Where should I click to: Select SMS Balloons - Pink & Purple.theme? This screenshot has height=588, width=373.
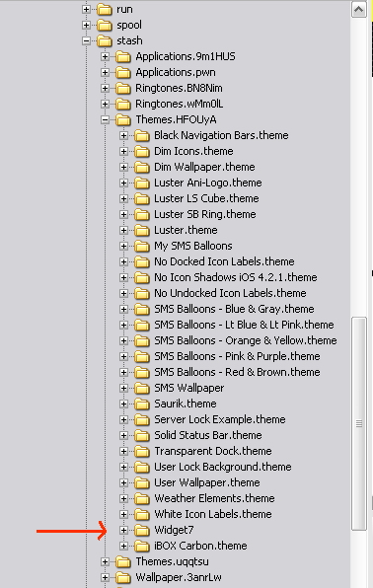[237, 356]
